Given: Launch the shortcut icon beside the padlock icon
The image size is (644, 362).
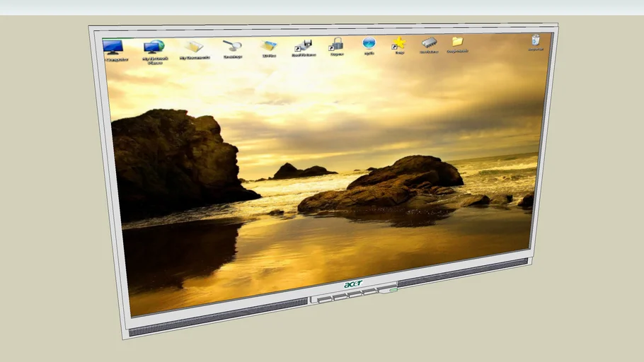Looking at the screenshot, I should pos(304,46).
